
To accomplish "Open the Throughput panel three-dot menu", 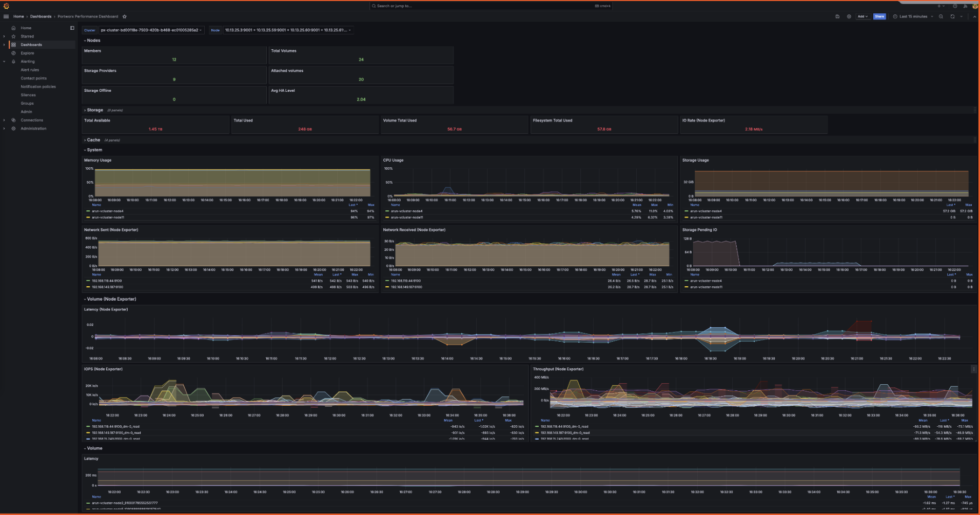I will (x=974, y=369).
